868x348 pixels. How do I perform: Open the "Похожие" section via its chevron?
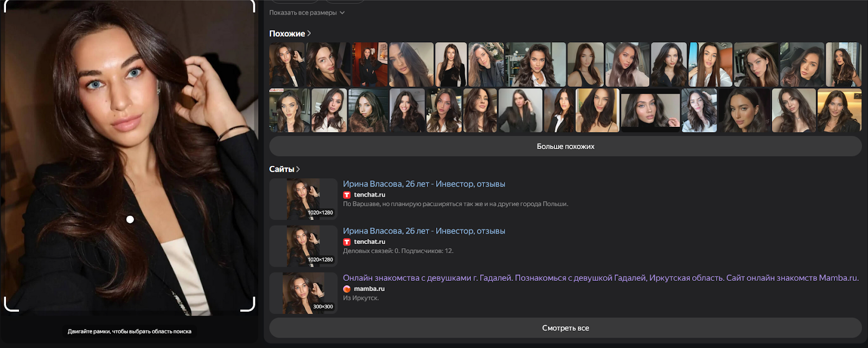309,34
